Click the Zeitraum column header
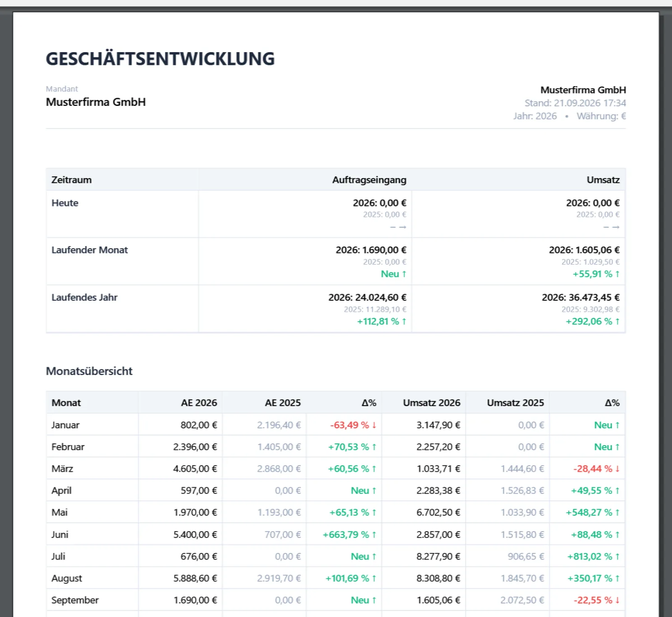 point(71,180)
